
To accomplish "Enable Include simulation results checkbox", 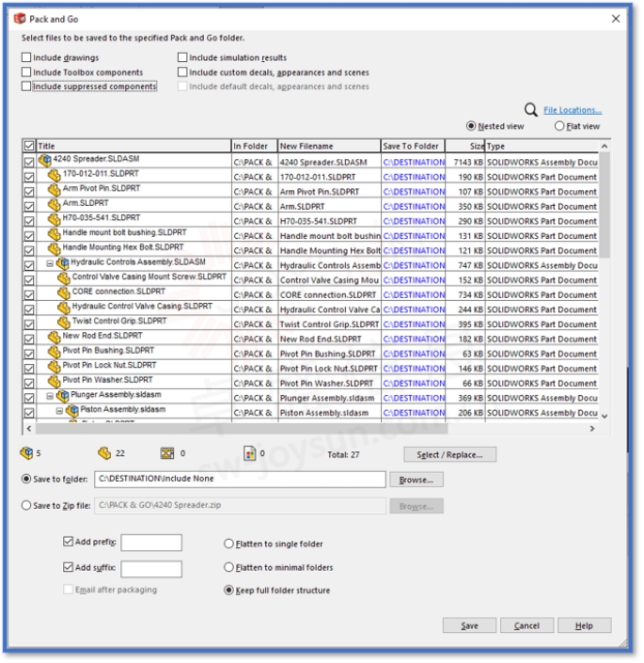I will [x=182, y=57].
